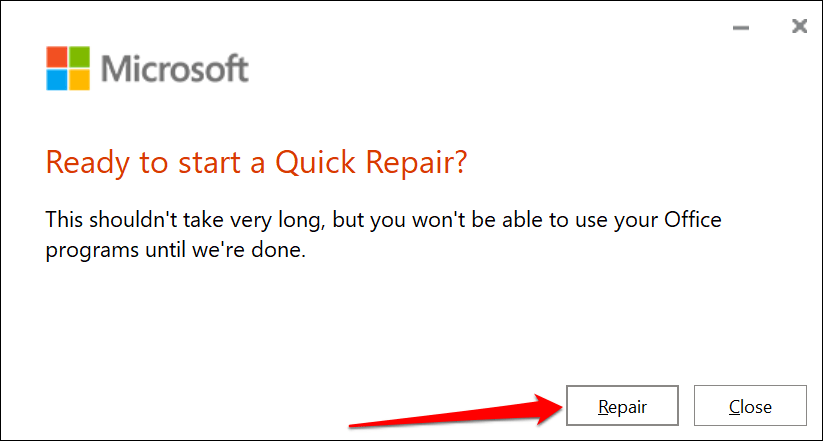The height and width of the screenshot is (441, 823).
Task: Click the question mark ending the heading
Action: (x=459, y=162)
